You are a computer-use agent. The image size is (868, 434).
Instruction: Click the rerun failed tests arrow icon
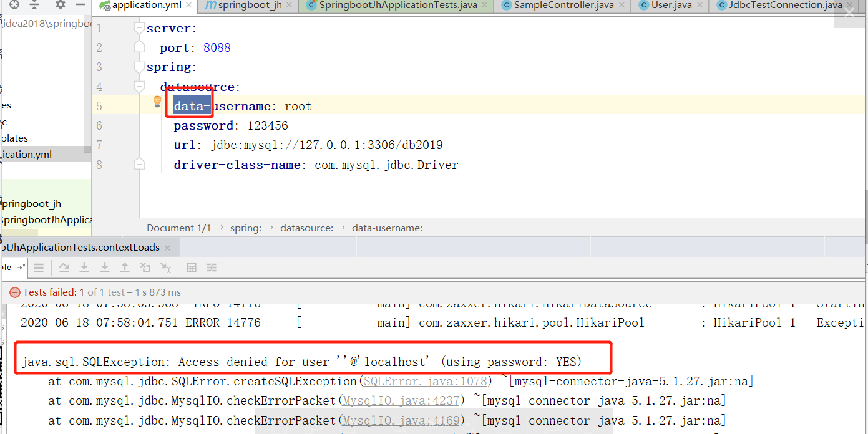point(64,268)
